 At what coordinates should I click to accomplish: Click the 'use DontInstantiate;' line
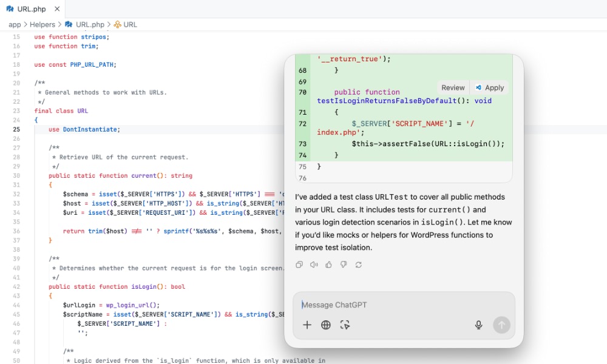[x=84, y=129]
